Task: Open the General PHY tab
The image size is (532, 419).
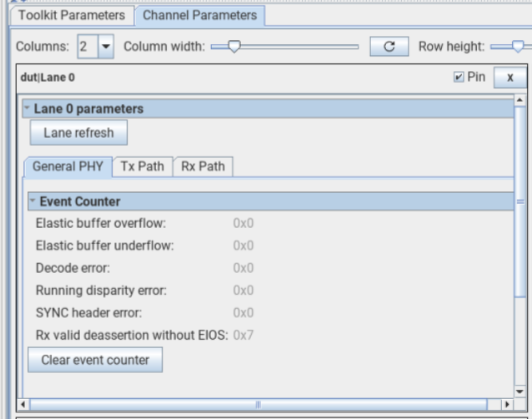Action: click(x=68, y=166)
